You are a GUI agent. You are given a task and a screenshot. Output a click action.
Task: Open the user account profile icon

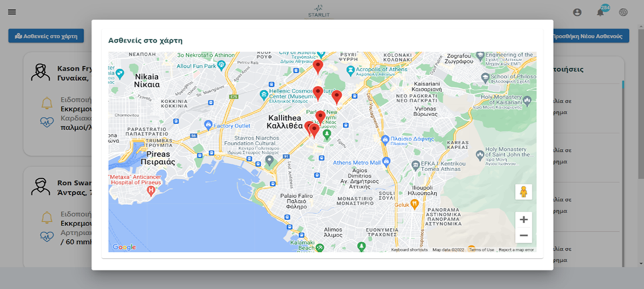577,12
